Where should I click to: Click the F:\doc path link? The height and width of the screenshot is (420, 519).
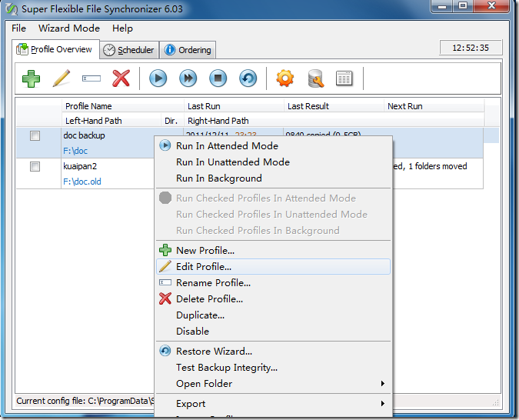coord(75,151)
